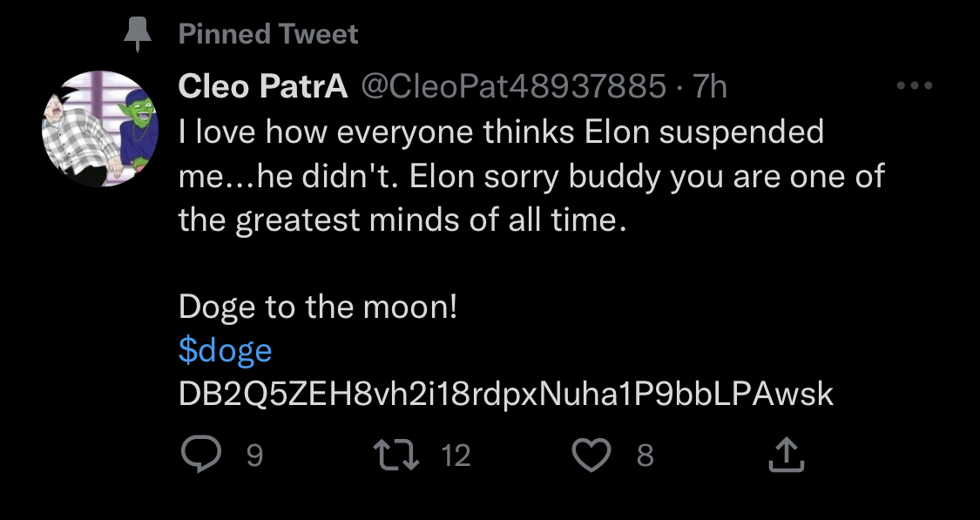The image size is (980, 520).
Task: Click the like count of 8
Action: 645,455
